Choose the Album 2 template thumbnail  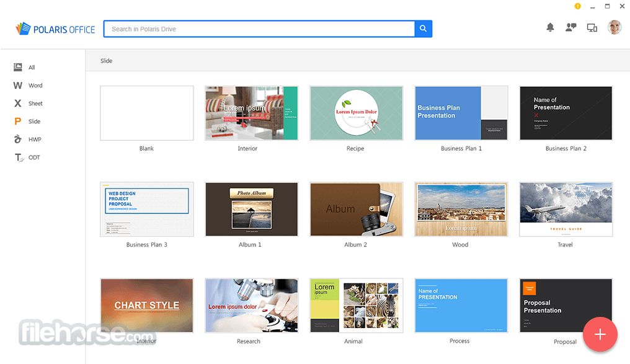pyautogui.click(x=356, y=210)
